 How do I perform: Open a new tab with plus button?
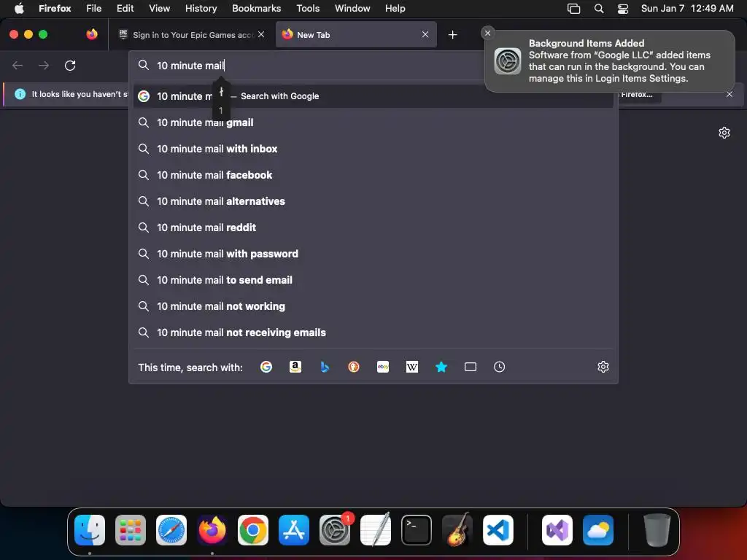452,35
